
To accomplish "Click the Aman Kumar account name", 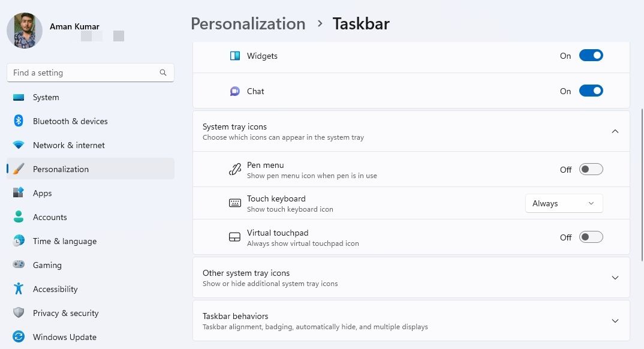I will tap(74, 26).
